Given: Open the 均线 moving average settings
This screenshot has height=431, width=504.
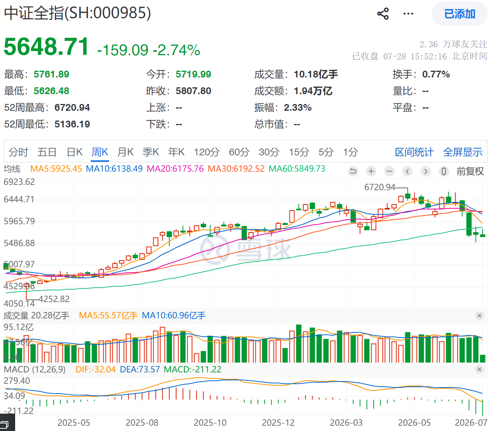Looking at the screenshot, I should tap(12, 169).
